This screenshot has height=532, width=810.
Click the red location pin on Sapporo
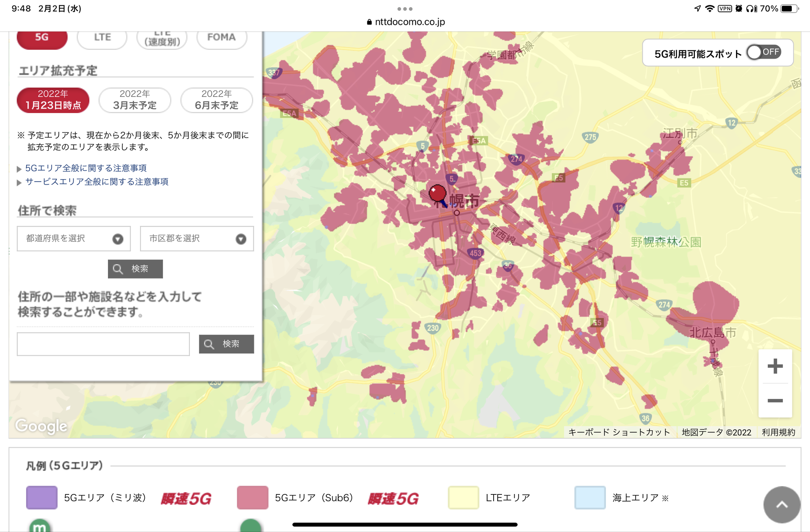click(437, 193)
